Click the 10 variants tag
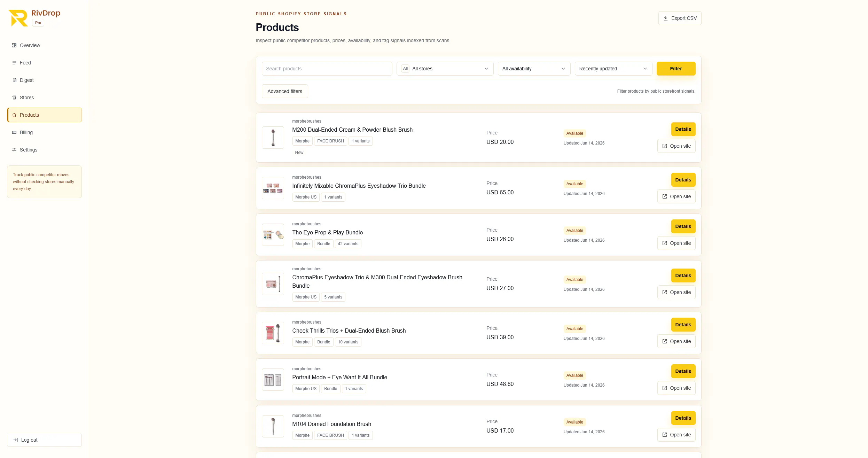This screenshot has height=458, width=868. pyautogui.click(x=348, y=342)
